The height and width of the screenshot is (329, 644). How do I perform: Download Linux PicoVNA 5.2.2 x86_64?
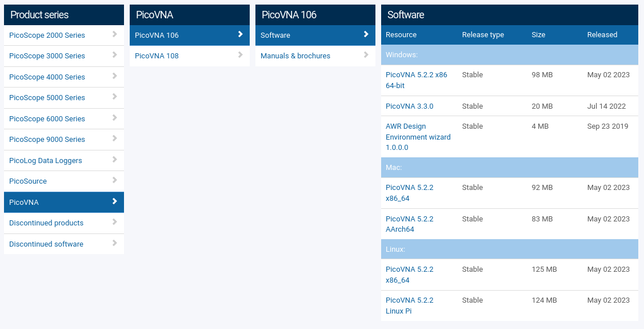click(x=410, y=275)
